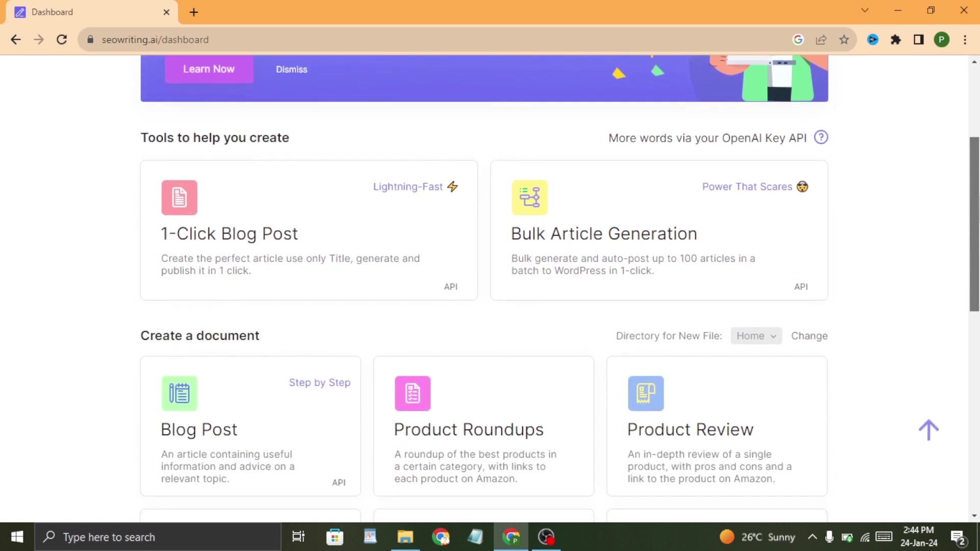Open More words via your OpenAI Key API
This screenshot has width=980, height=551.
[x=707, y=138]
